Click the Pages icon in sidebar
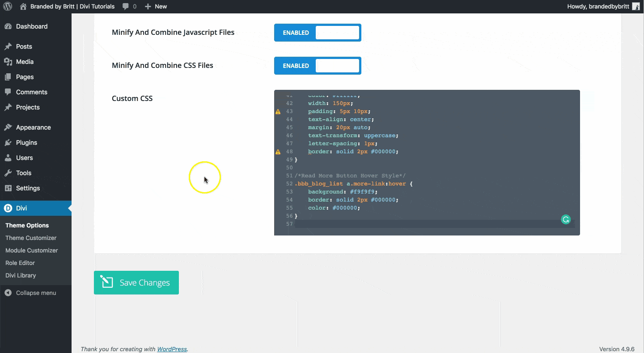The image size is (644, 353). [x=8, y=77]
